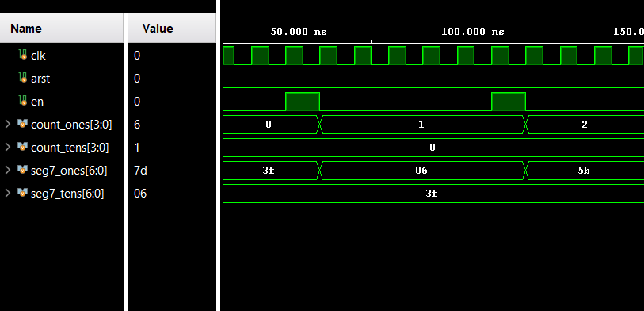
Task: Click seg7_ones waveform segment showing 5b
Action: [x=585, y=171]
